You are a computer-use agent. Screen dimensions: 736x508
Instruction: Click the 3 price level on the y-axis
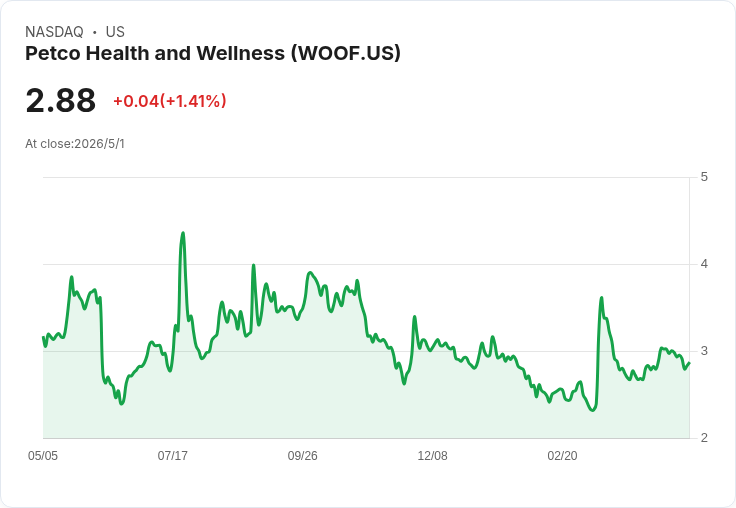pyautogui.click(x=704, y=351)
